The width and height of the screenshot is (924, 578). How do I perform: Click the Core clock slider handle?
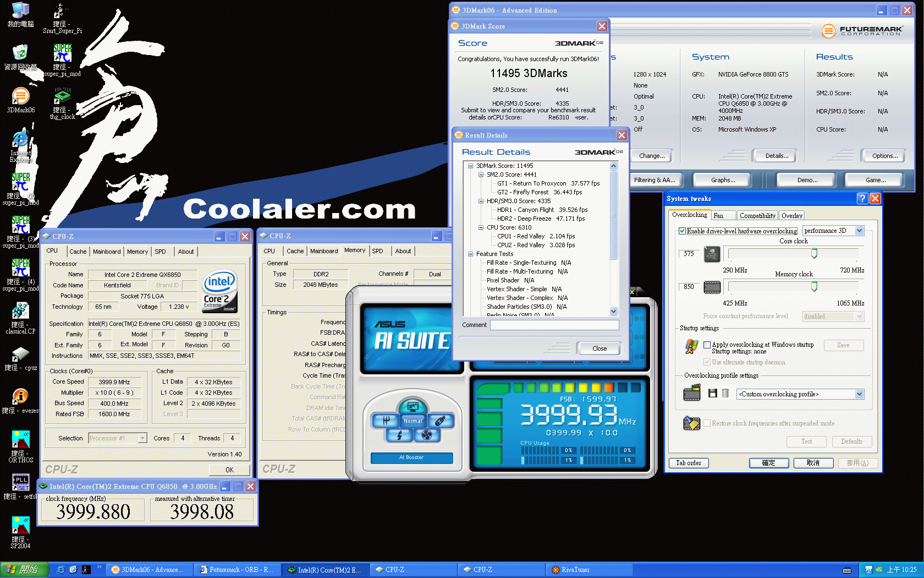click(x=814, y=253)
